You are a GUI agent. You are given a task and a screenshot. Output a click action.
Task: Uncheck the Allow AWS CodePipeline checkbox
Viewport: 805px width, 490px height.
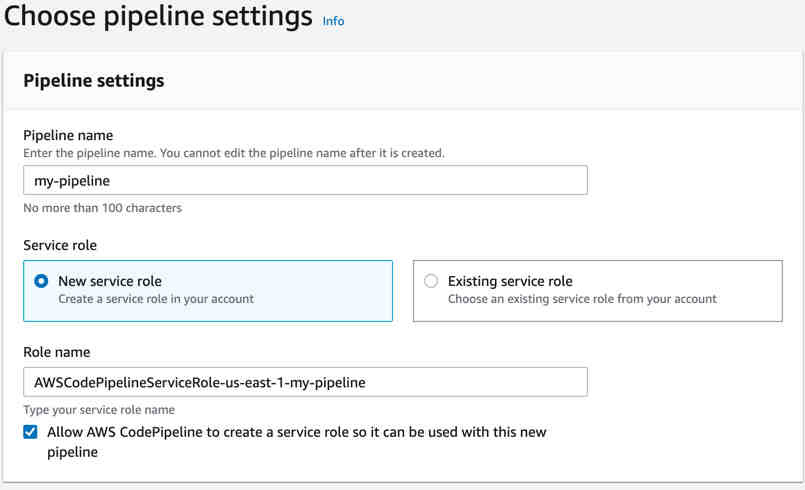click(x=31, y=433)
